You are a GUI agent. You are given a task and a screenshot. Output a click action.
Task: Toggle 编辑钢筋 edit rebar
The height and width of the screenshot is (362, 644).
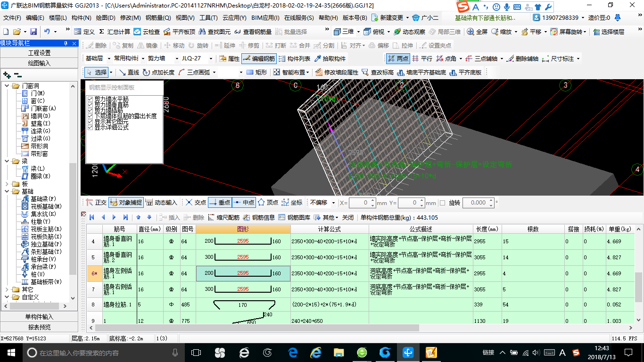point(259,58)
